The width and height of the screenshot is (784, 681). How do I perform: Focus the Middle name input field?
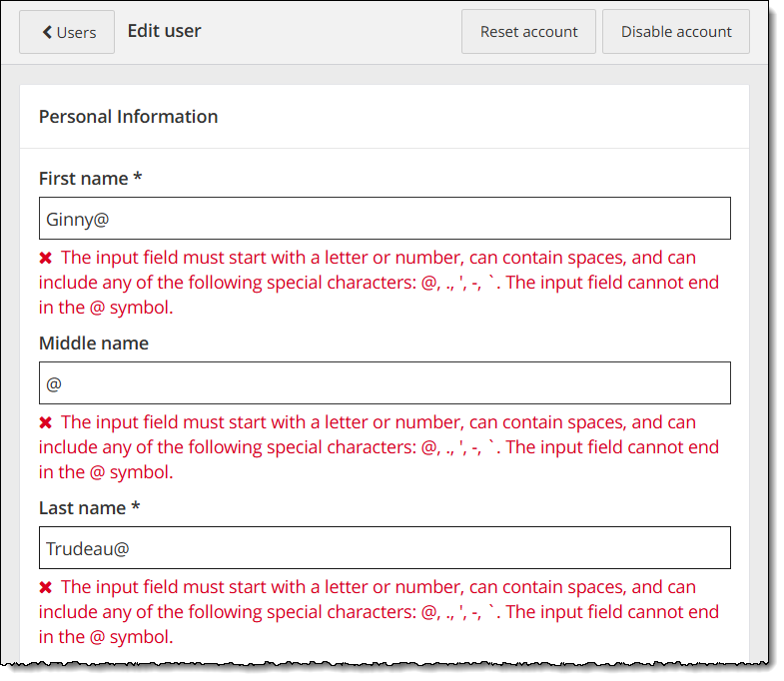click(385, 382)
